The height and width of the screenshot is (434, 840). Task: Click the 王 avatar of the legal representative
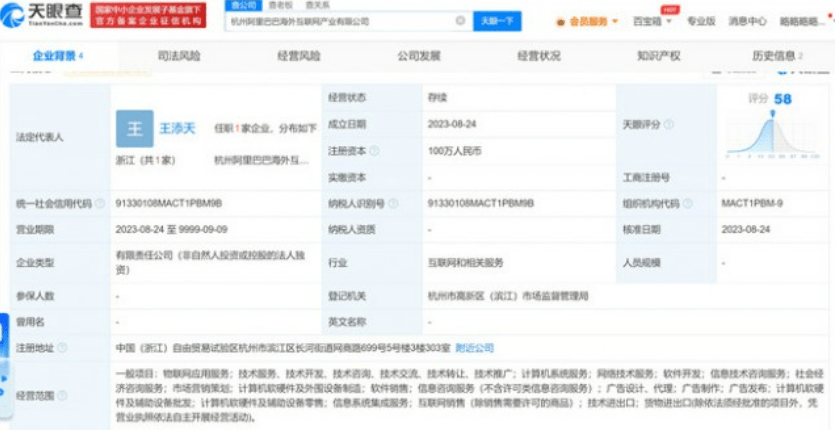coord(134,129)
